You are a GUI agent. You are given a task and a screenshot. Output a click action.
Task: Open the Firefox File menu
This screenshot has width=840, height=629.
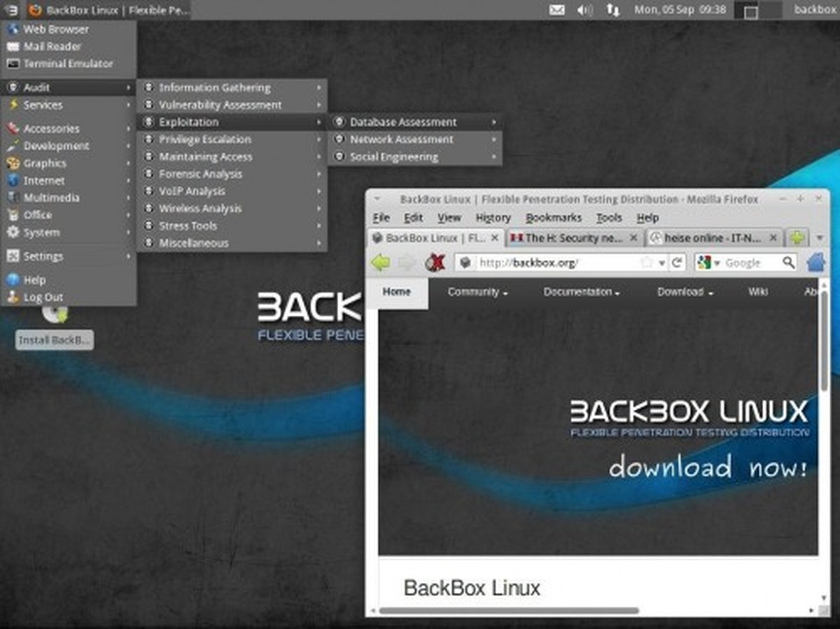tap(381, 218)
